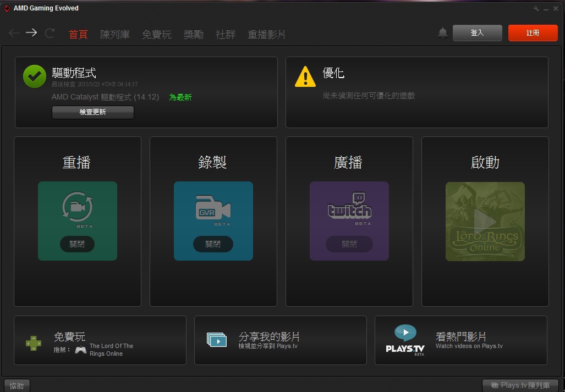Click the Twitch broadcast logo

point(349,206)
